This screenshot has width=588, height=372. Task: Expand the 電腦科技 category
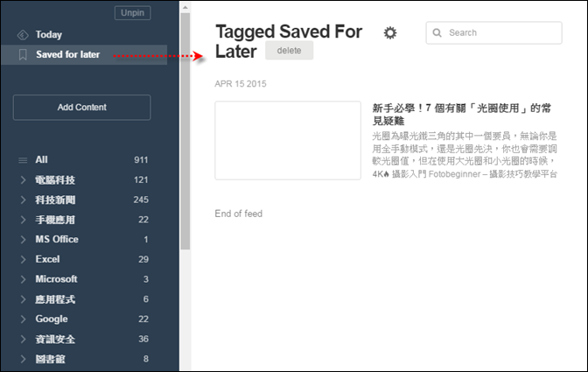[x=23, y=180]
